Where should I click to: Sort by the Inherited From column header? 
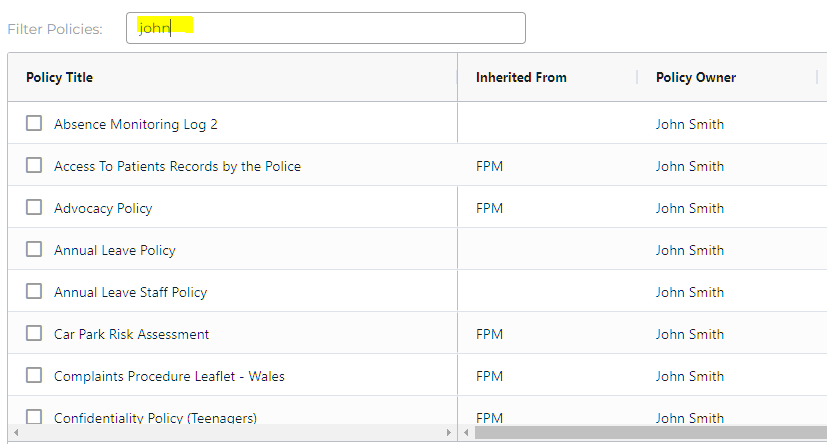521,77
